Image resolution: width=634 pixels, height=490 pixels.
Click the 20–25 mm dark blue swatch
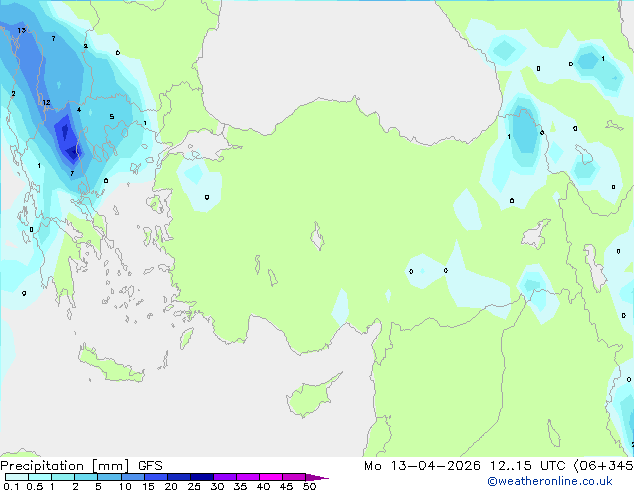point(179,477)
